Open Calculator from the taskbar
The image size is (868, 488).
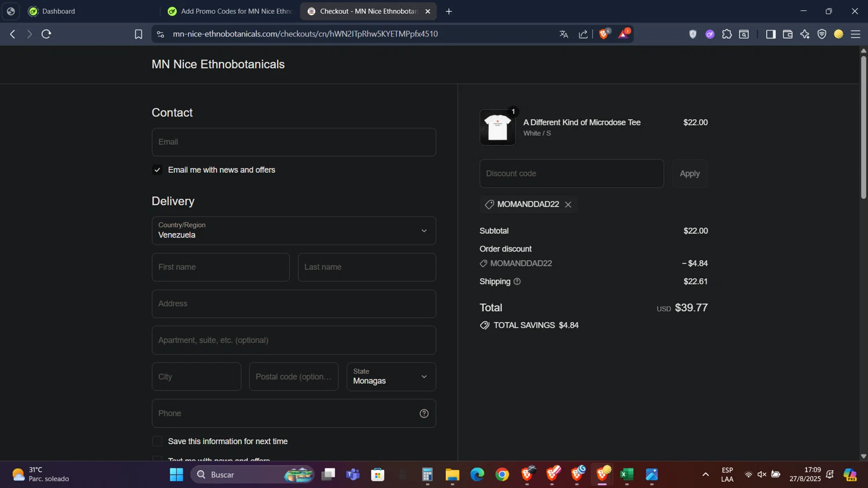428,475
